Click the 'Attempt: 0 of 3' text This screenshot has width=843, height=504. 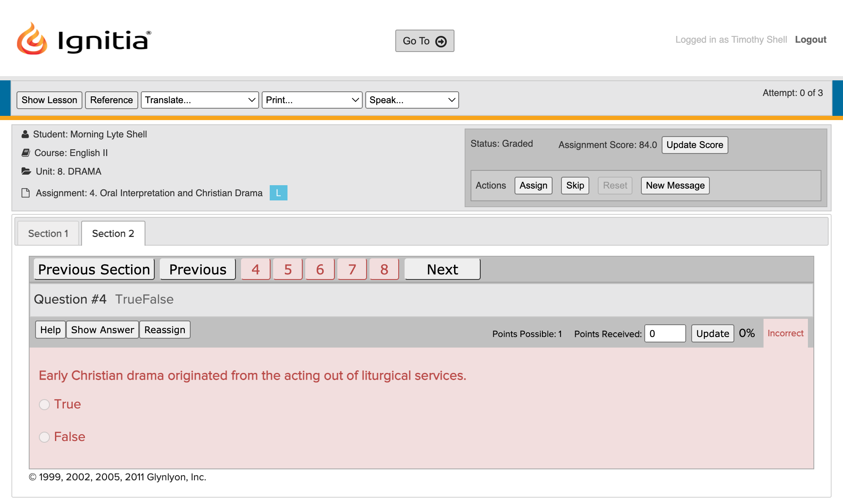click(793, 93)
